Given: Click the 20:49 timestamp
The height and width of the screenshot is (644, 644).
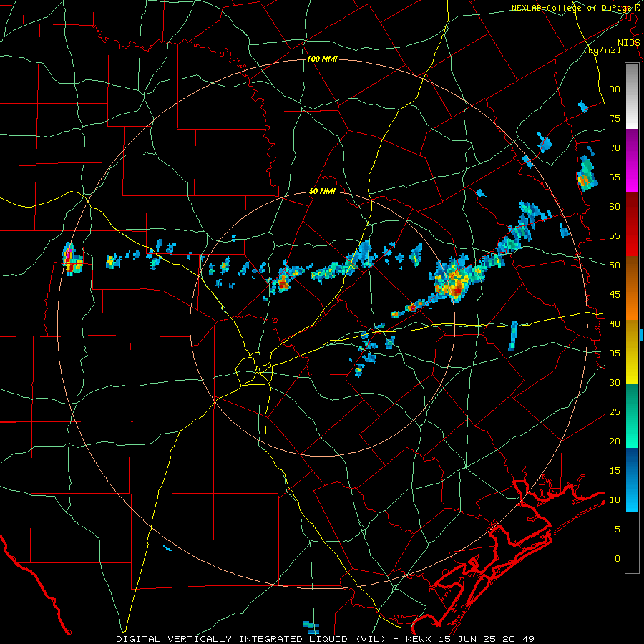Looking at the screenshot, I should [518, 639].
